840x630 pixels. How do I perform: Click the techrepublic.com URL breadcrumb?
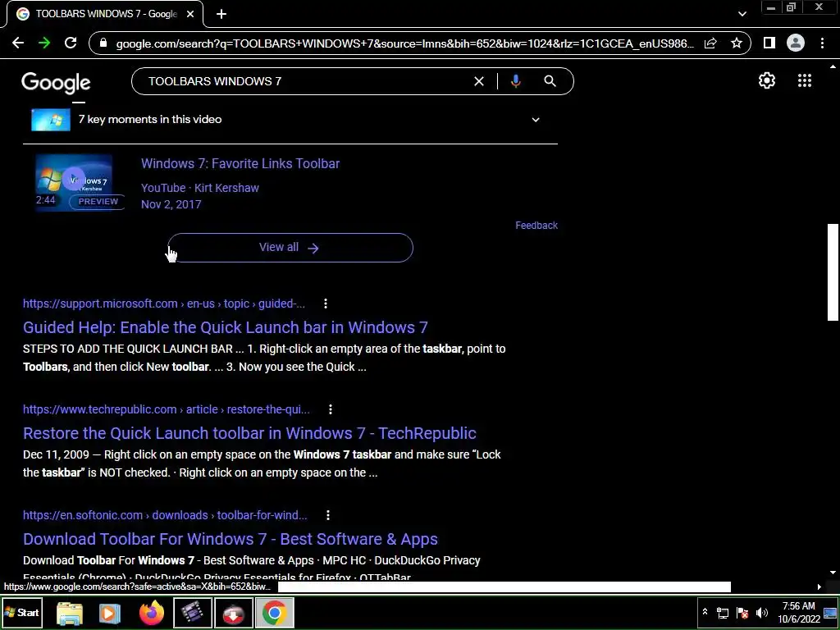[166, 409]
